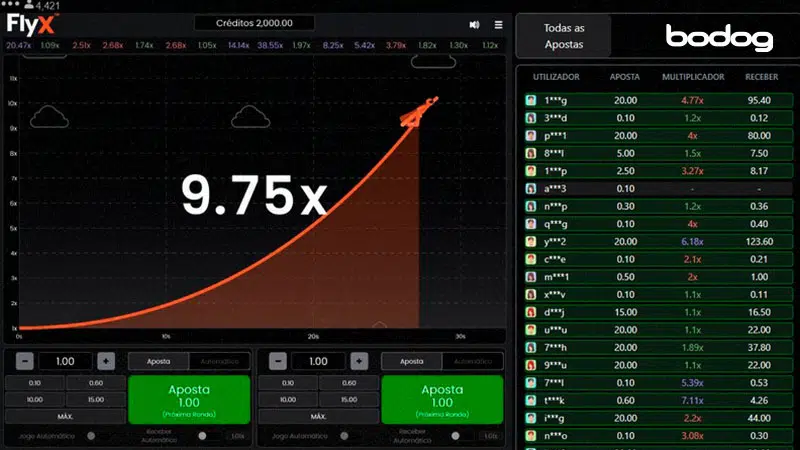800x450 pixels.
Task: Enable Receber Automático in left panel
Action: point(205,435)
